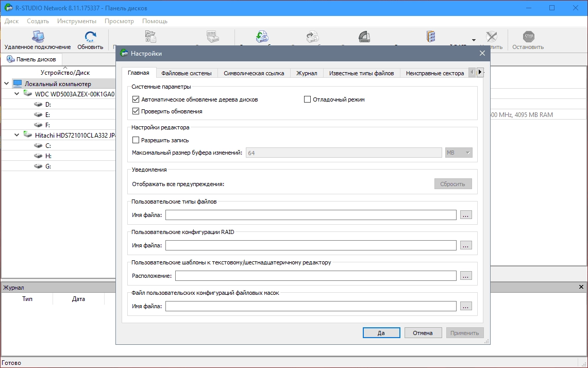This screenshot has width=588, height=368.
Task: Toggle Автоматическое обновление дерева дисков checkbox
Action: point(136,99)
